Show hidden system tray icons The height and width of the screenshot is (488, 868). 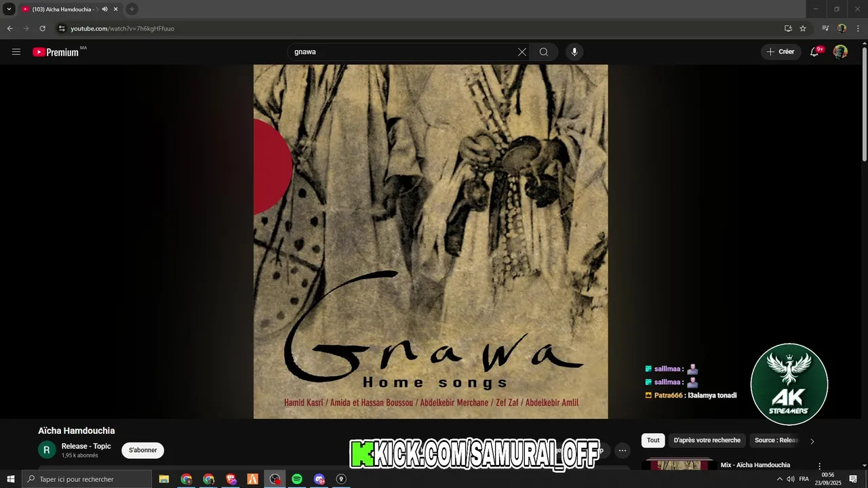coord(779,479)
